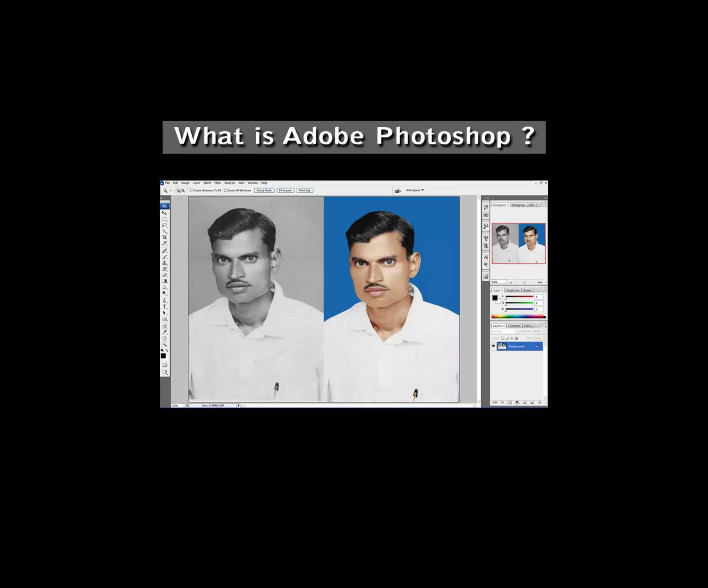Expand the collapsed toolbox double-arrow
Screen dimensions: 708x588
161,198
